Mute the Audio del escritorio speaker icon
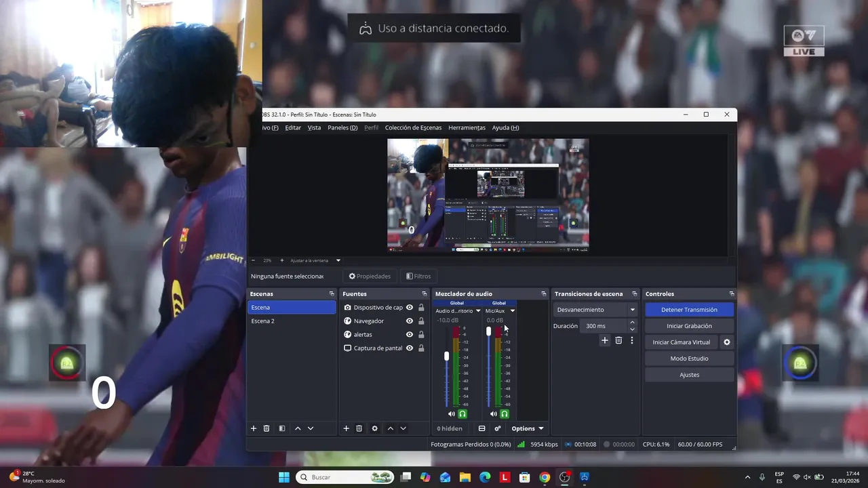The width and height of the screenshot is (868, 488). click(452, 413)
